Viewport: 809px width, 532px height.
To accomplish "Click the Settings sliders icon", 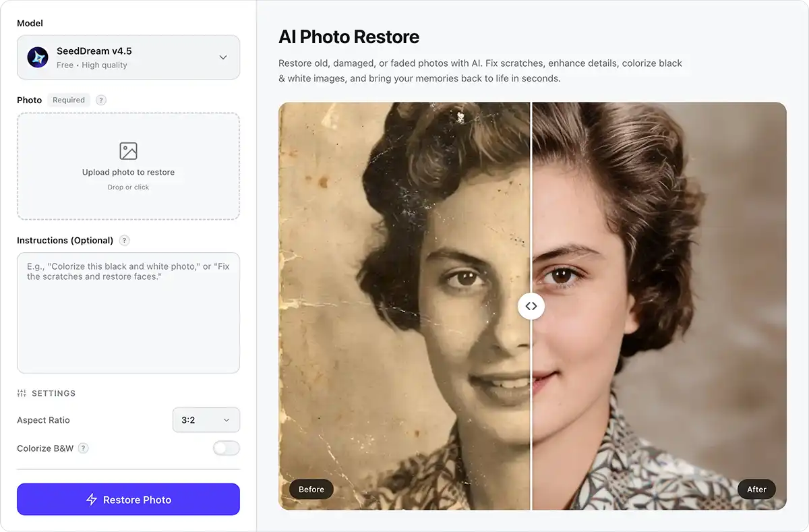I will (21, 393).
